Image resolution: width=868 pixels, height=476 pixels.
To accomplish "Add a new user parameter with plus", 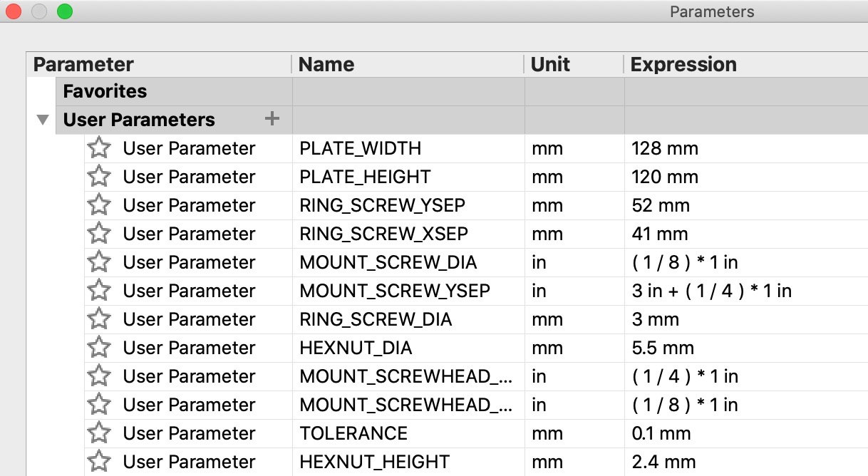I will [272, 119].
